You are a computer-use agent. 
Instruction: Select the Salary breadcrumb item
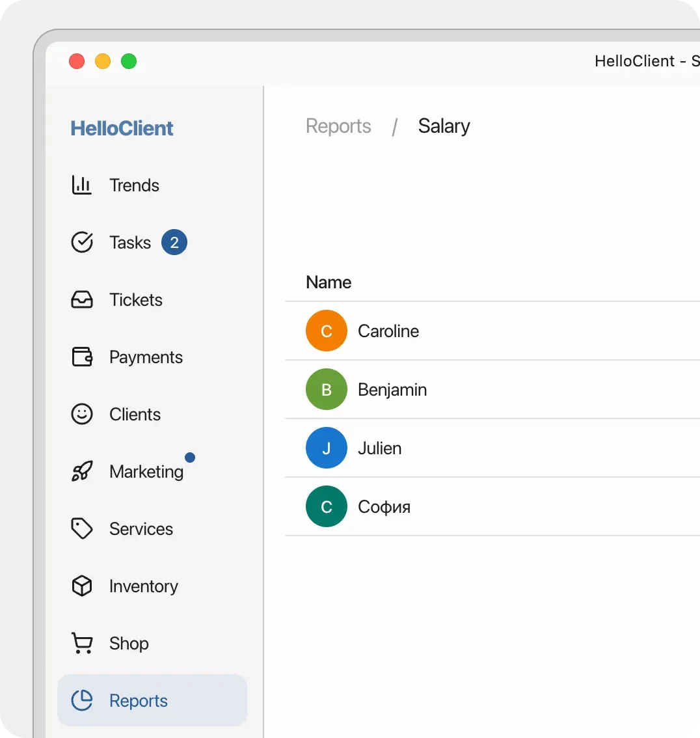pos(444,126)
